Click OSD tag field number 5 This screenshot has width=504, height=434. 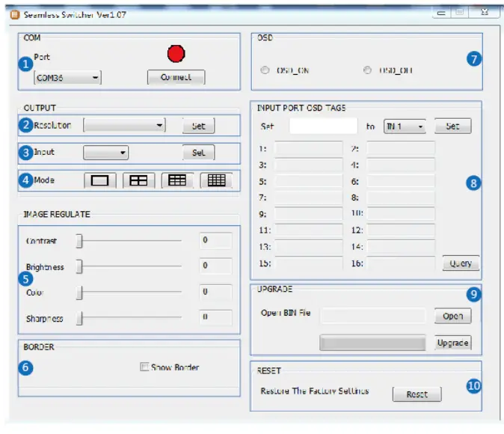pos(309,181)
